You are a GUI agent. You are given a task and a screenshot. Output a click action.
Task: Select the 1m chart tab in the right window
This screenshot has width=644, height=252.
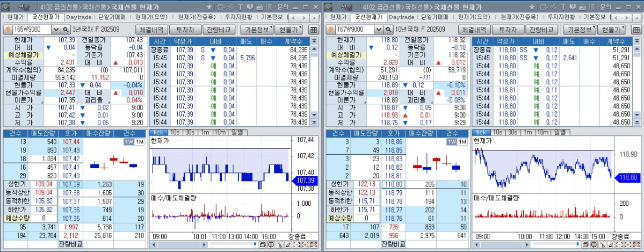coord(528,132)
